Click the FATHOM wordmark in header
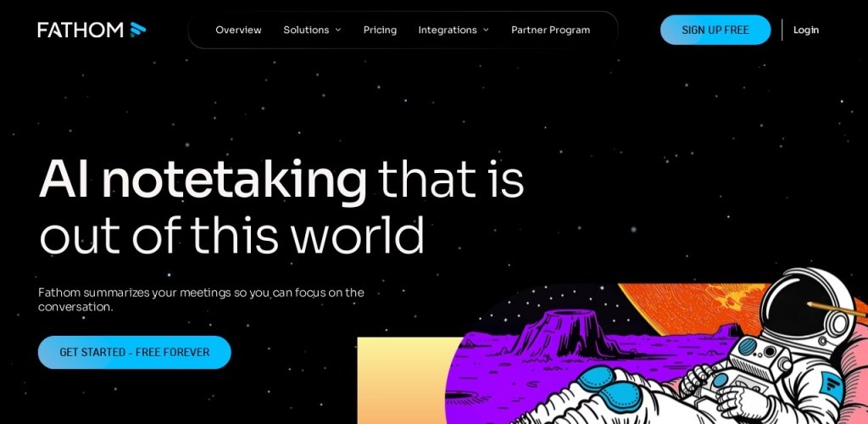 point(81,30)
